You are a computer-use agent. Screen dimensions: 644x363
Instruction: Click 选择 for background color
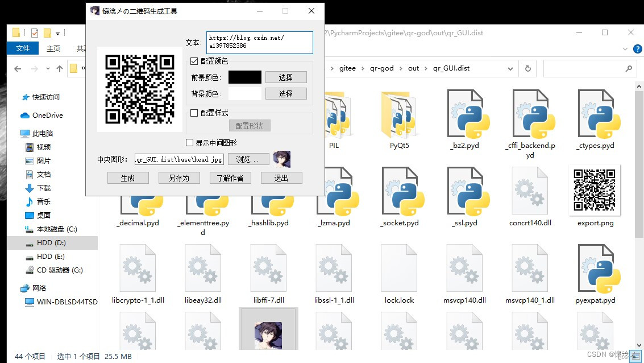click(x=286, y=94)
